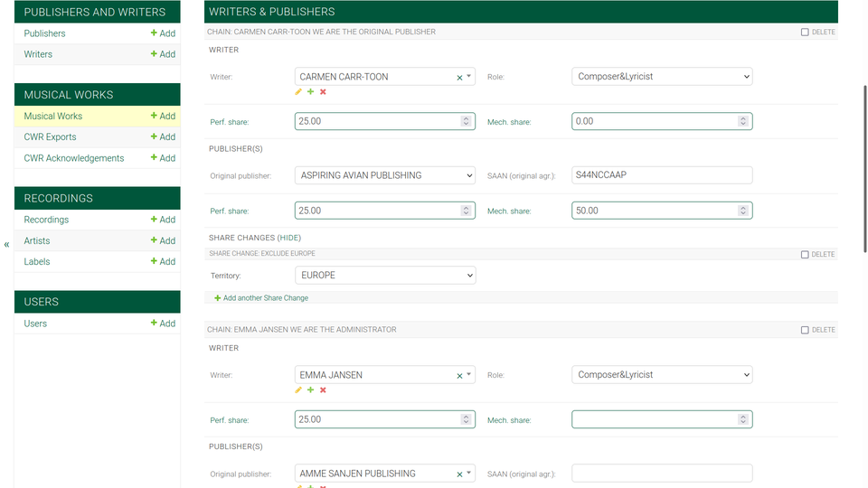Image resolution: width=868 pixels, height=488 pixels.
Task: Check Delete box for Emma Jansen chain
Action: point(805,331)
